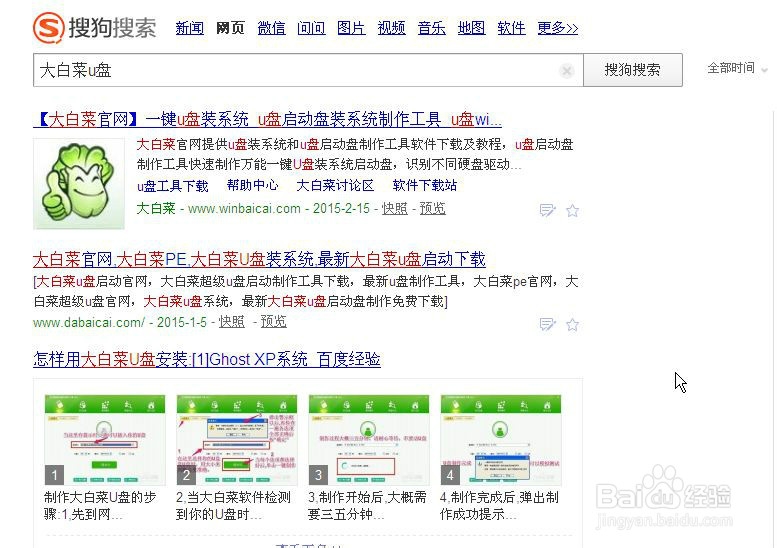Click the www.winbaicai.com URL text

244,209
